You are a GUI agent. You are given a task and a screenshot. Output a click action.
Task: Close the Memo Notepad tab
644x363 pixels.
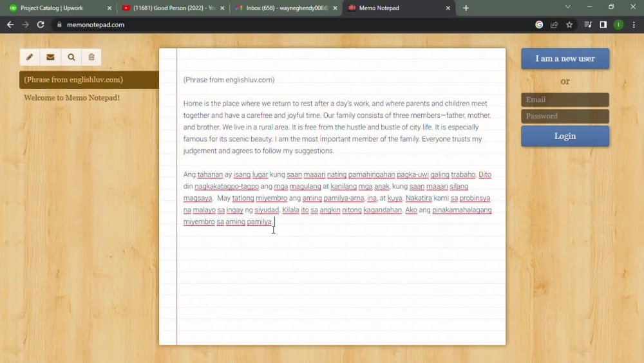[x=448, y=8]
